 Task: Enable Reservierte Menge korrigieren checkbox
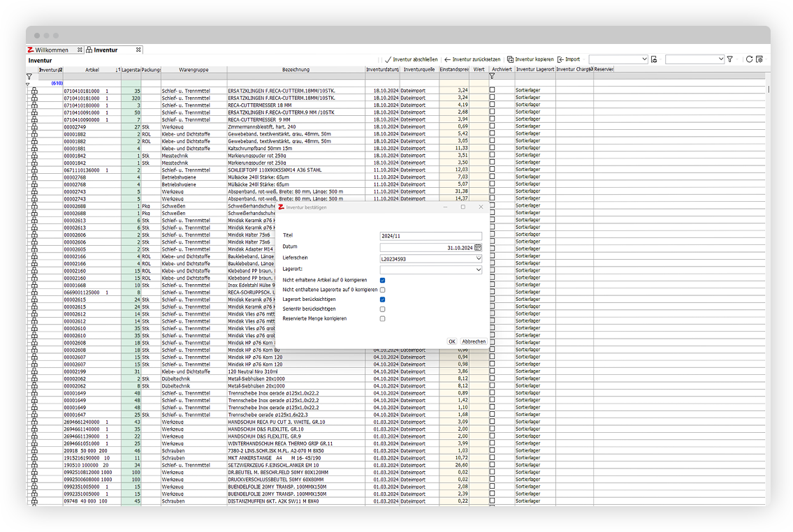click(x=382, y=318)
